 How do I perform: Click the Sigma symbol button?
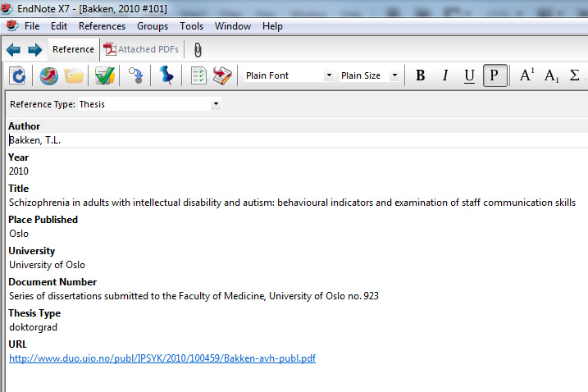[x=574, y=75]
